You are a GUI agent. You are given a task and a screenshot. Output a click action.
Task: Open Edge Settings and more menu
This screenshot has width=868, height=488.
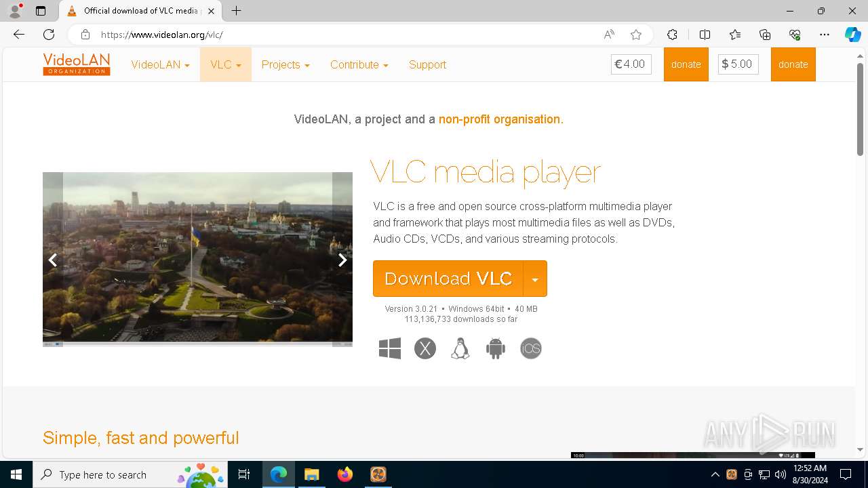click(825, 35)
